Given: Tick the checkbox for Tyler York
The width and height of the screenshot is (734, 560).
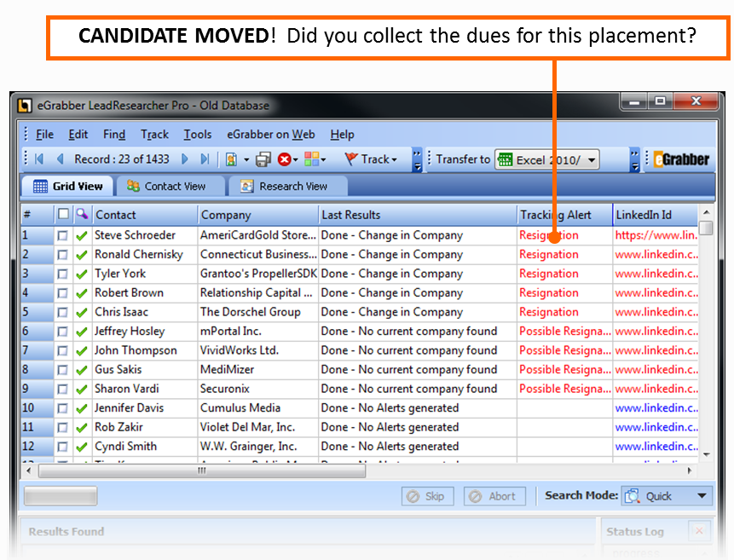Looking at the screenshot, I should tap(62, 274).
